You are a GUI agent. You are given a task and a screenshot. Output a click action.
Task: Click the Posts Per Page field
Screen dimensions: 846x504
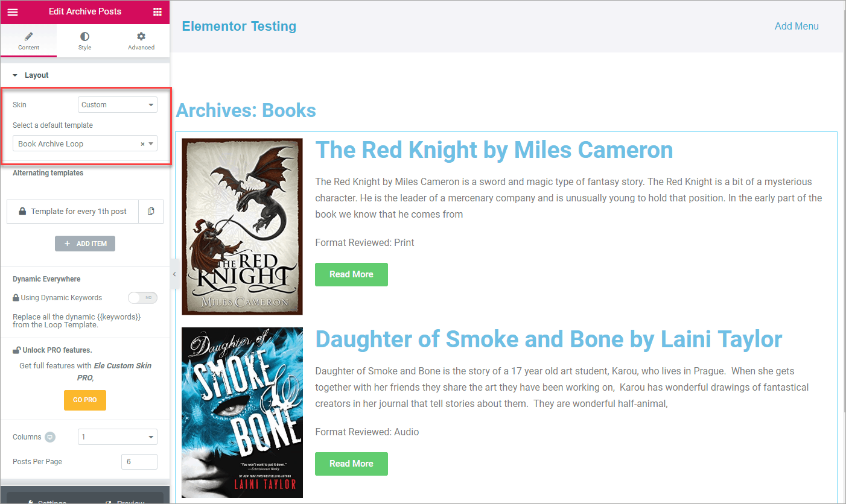tap(139, 462)
